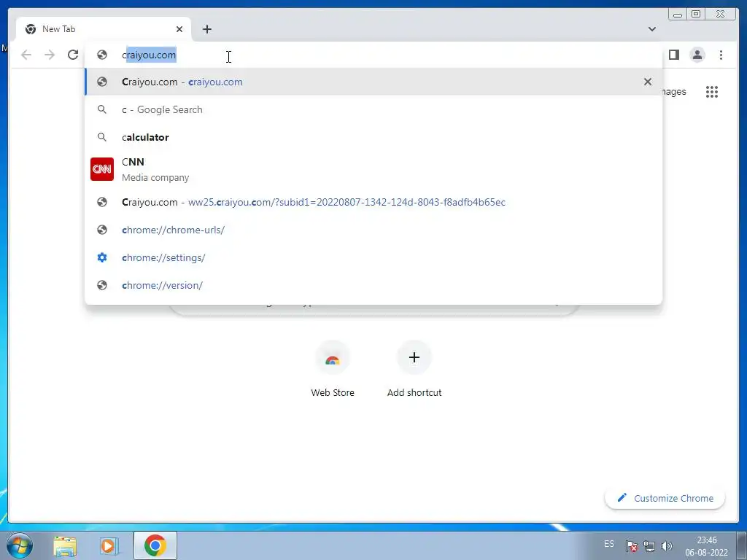Click the CNN logo icon
The width and height of the screenshot is (747, 560).
pyautogui.click(x=102, y=169)
